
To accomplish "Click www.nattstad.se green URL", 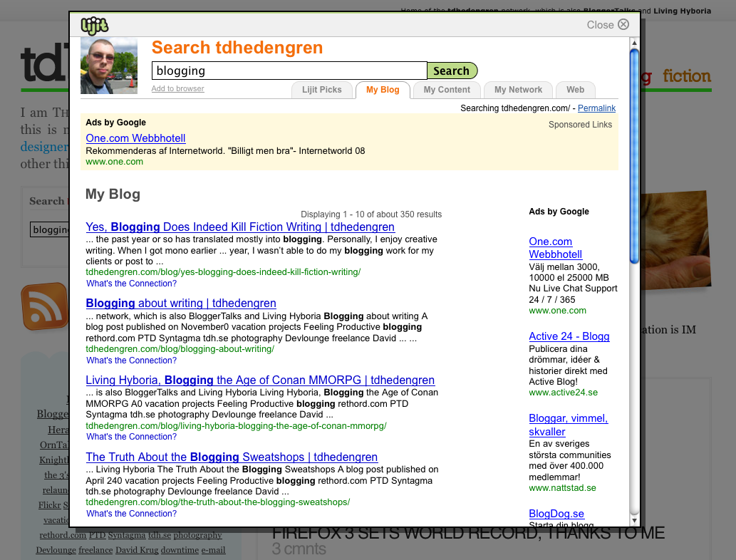I will point(562,488).
